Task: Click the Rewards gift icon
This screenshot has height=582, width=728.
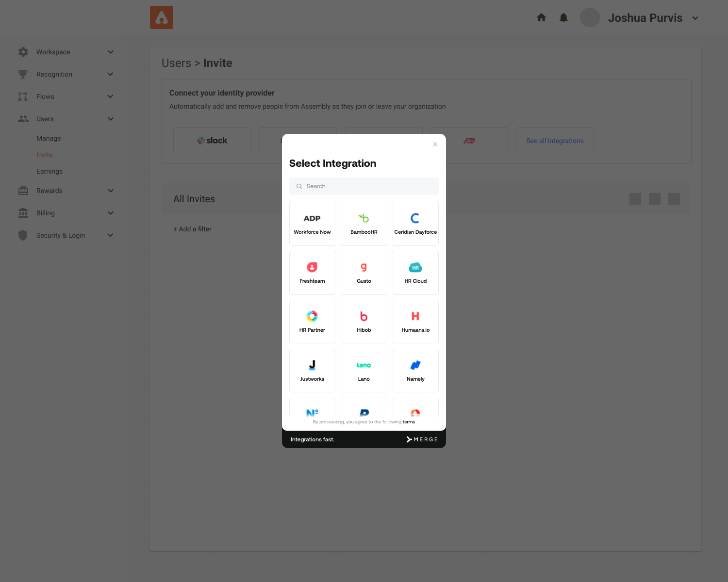Action: pyautogui.click(x=23, y=191)
